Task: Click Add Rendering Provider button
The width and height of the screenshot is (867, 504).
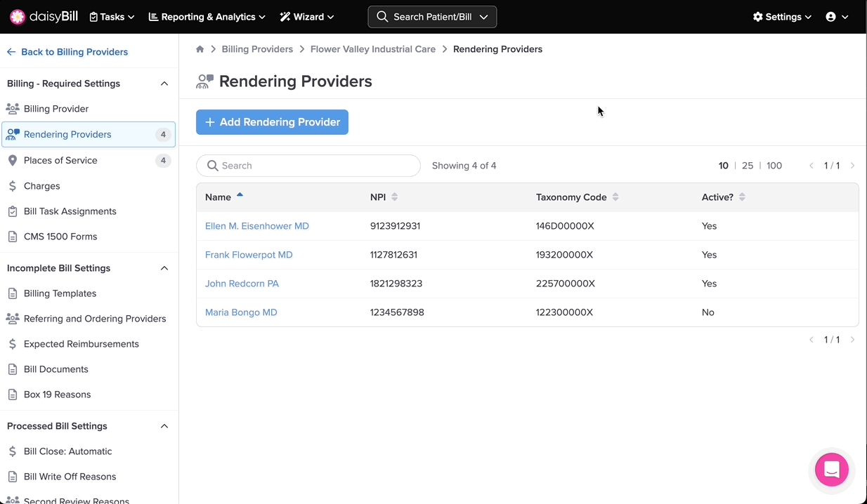Action: click(272, 122)
